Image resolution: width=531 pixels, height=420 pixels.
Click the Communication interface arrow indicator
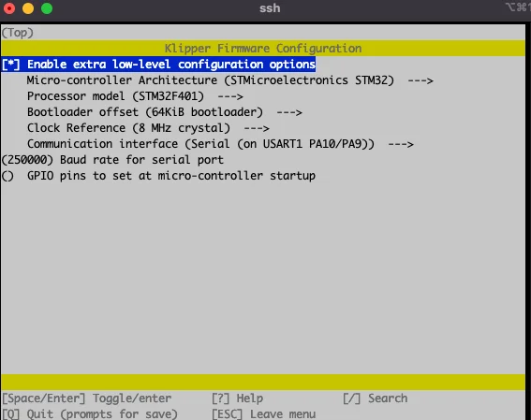[401, 144]
